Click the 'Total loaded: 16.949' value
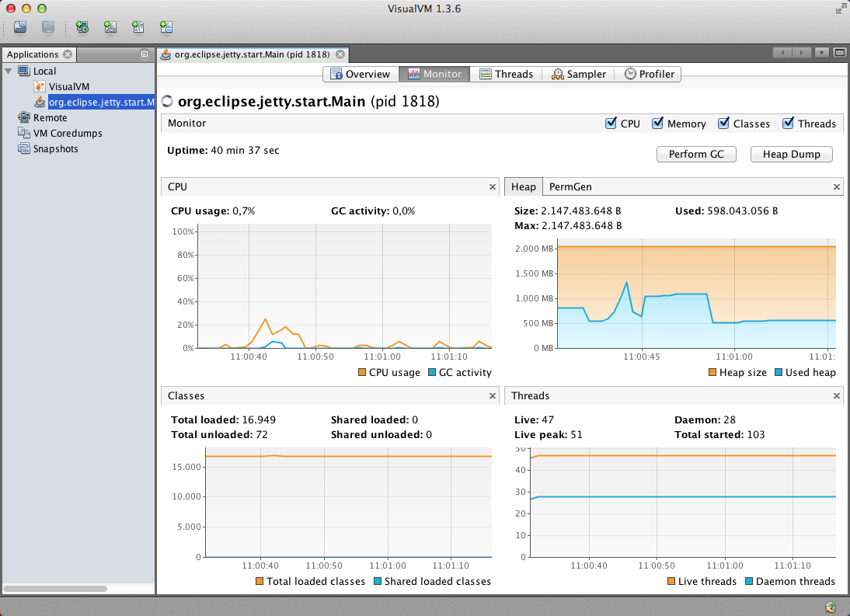The height and width of the screenshot is (616, 850). [x=223, y=420]
